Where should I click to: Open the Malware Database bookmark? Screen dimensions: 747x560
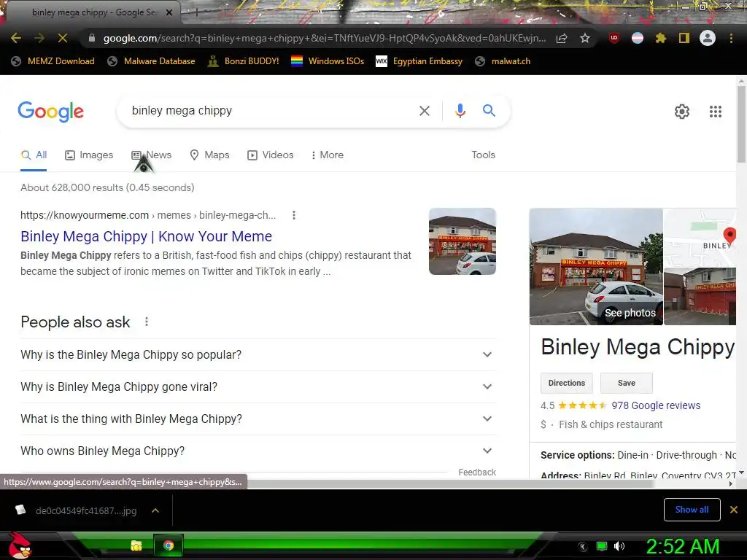click(x=152, y=61)
